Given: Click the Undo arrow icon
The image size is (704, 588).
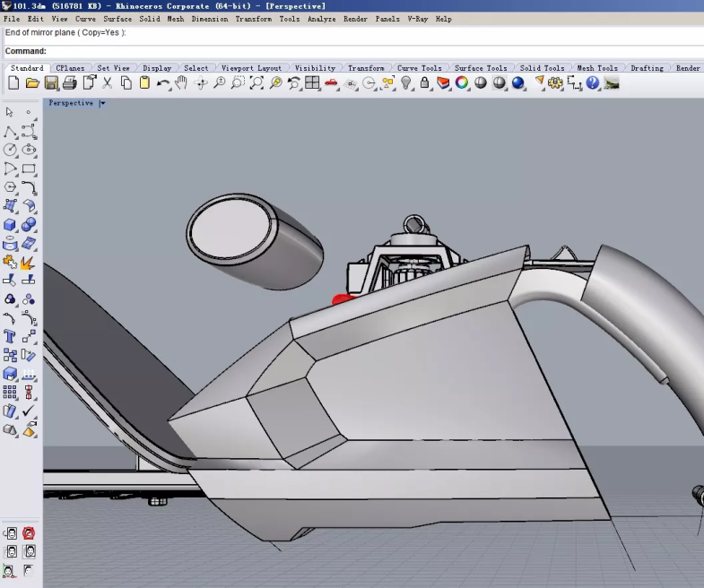Looking at the screenshot, I should [162, 83].
